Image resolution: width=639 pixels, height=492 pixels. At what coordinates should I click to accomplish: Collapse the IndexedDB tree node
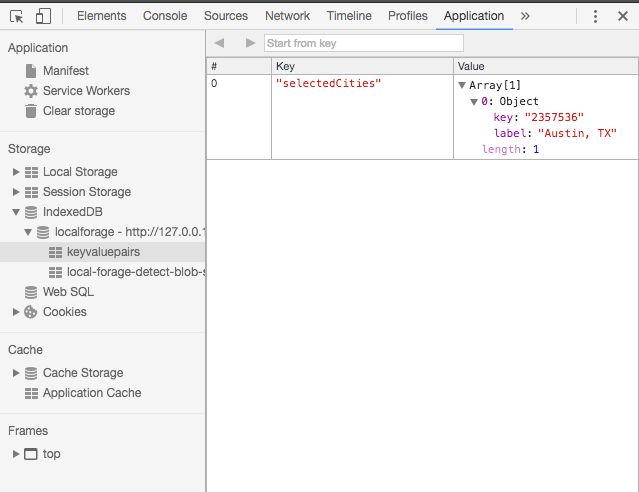pyautogui.click(x=16, y=212)
